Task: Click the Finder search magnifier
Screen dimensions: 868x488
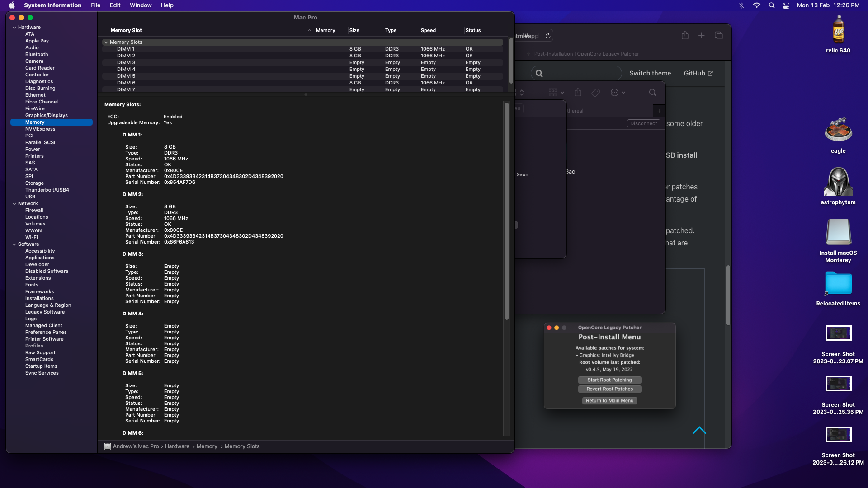Action: 652,93
